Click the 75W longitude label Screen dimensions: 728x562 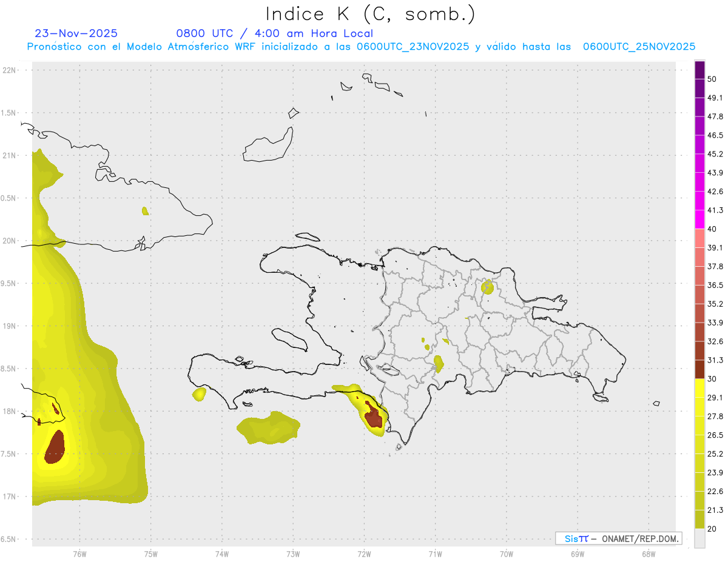point(151,554)
